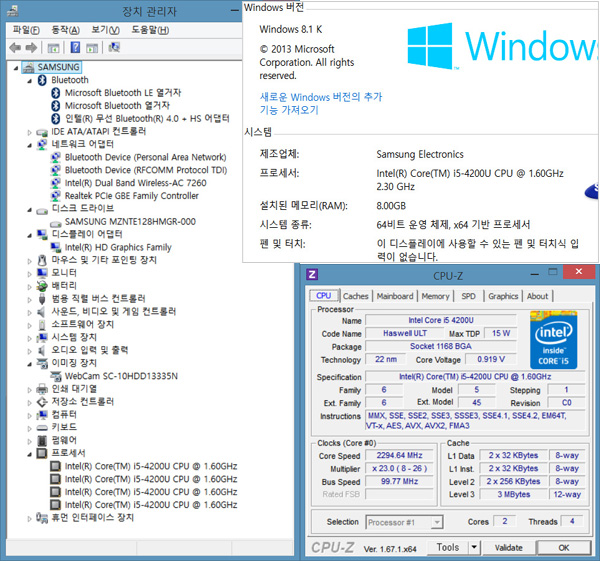Click the properties pane toolbar icon next to Help

[92, 48]
